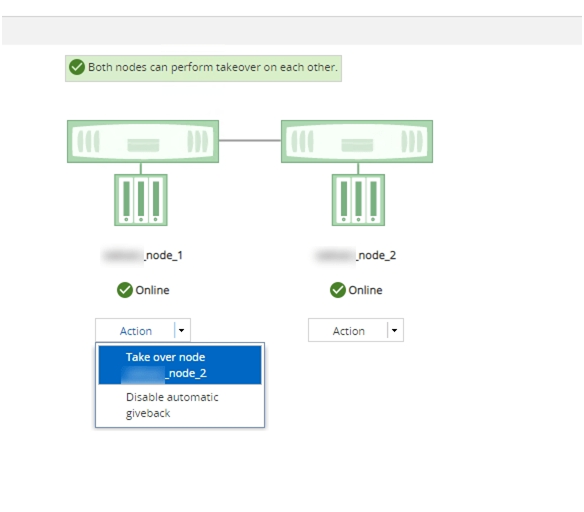Click the node_1 name label
The width and height of the screenshot is (584, 512).
[x=143, y=255]
